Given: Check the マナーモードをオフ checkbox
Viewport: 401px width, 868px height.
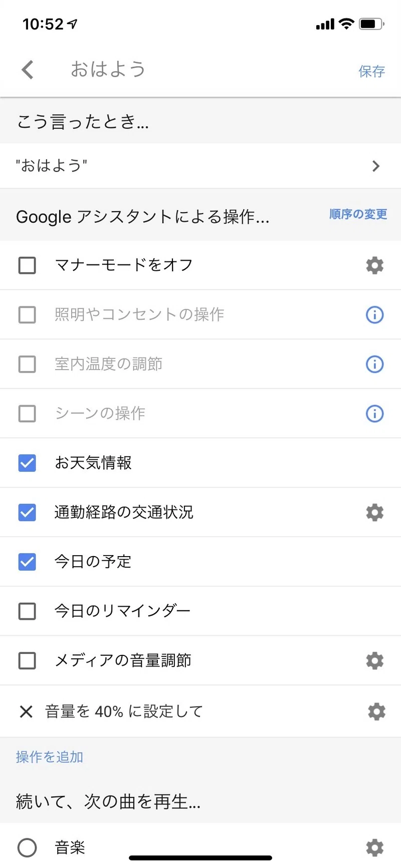Looking at the screenshot, I should [27, 265].
